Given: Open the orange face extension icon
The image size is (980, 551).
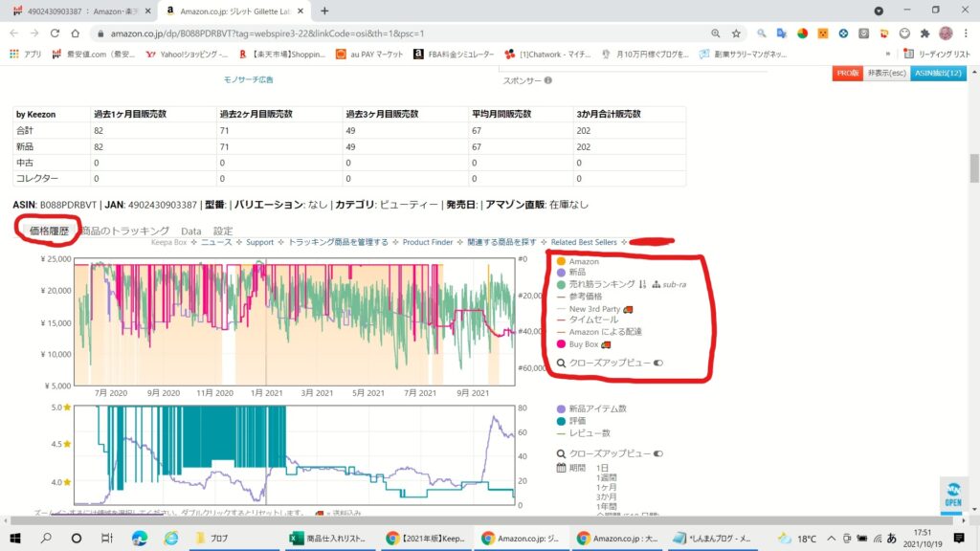Looking at the screenshot, I should pos(822,33).
